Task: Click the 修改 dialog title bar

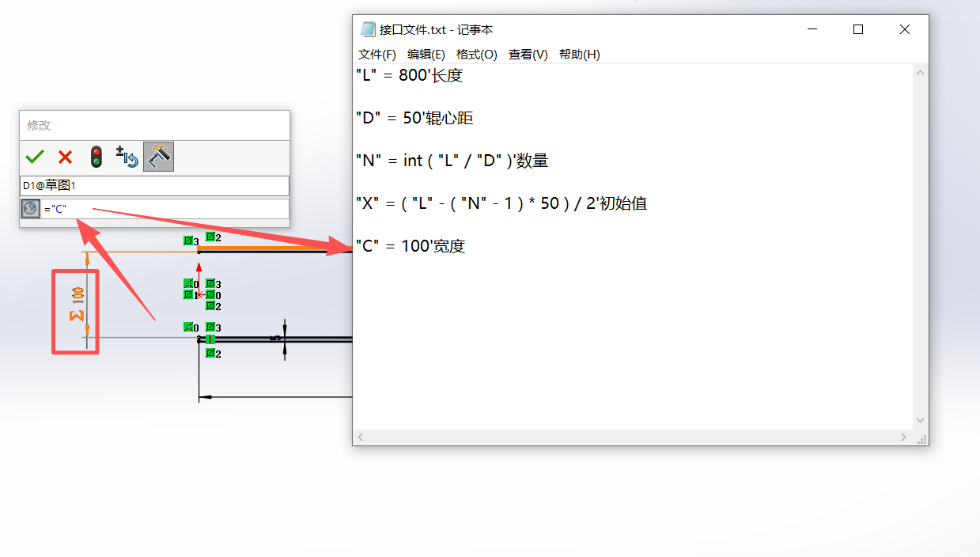Action: coord(154,126)
